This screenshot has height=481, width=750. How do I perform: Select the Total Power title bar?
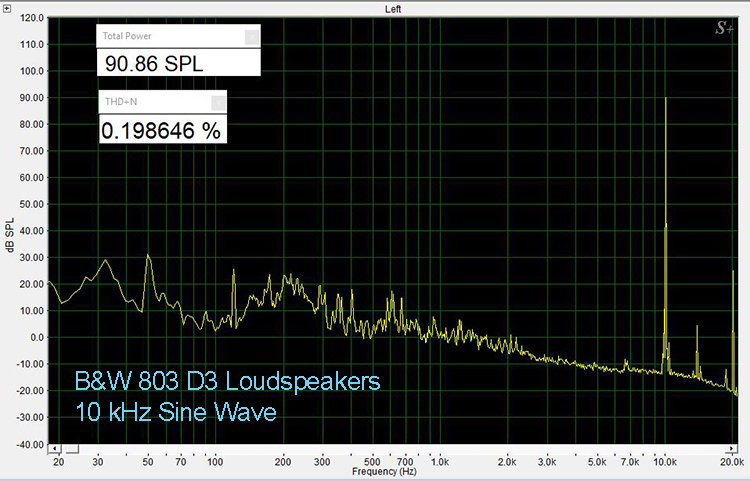coord(170,36)
